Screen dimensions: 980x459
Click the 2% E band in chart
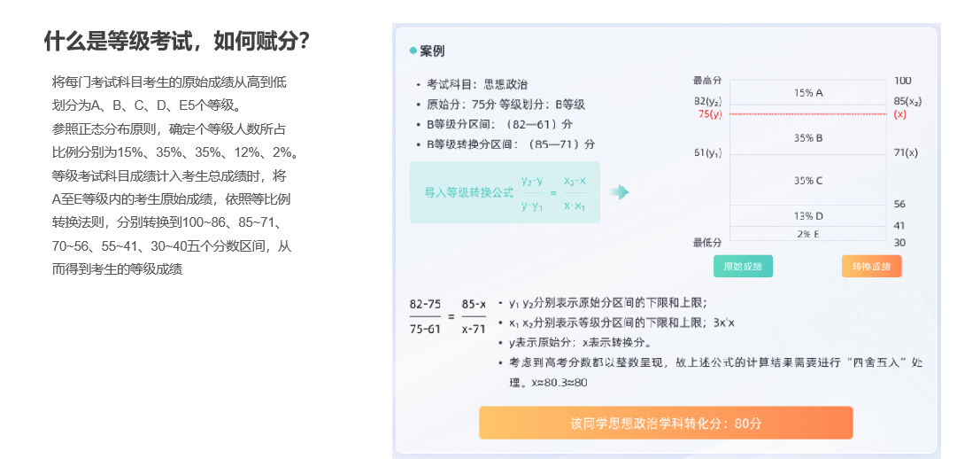click(x=808, y=234)
